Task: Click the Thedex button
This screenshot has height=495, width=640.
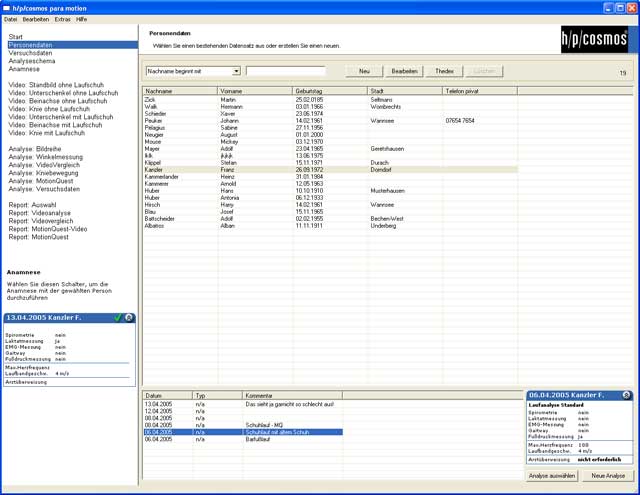Action: click(444, 71)
